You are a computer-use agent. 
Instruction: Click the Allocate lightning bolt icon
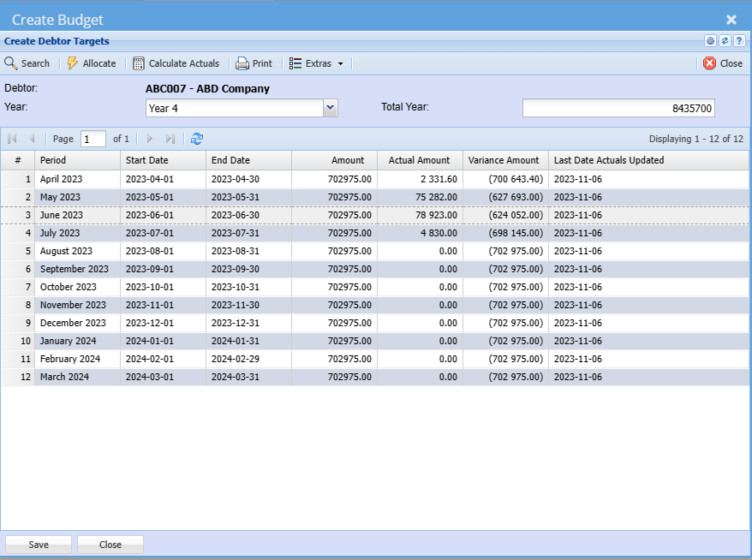click(73, 63)
